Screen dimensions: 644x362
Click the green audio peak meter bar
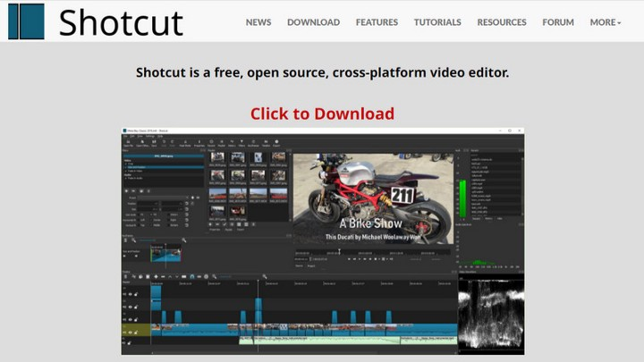coord(463,198)
